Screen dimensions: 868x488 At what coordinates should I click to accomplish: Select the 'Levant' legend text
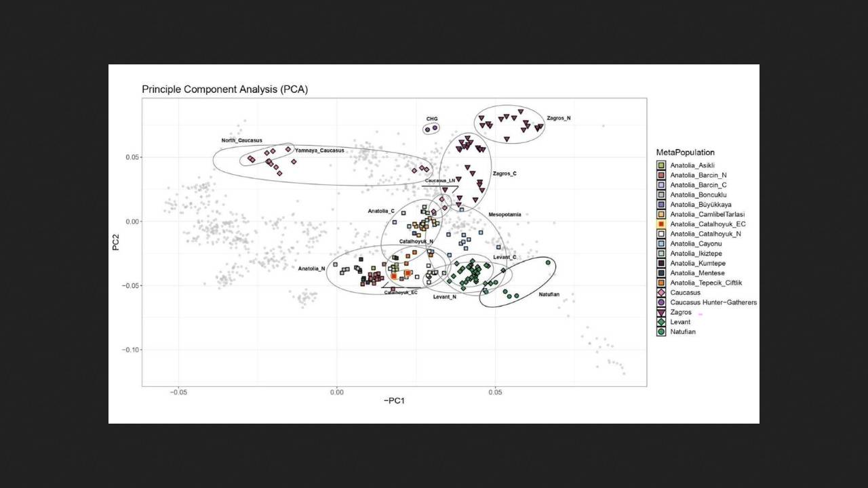coord(680,322)
